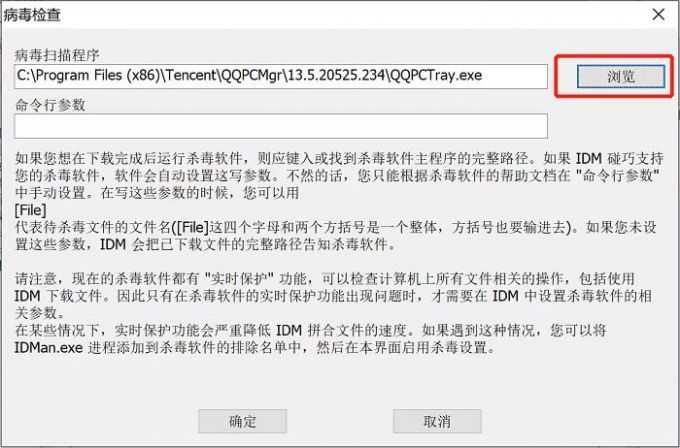Screen dimensions: 680x448
Task: Click the 命令行参数 field label
Action: tap(50, 105)
